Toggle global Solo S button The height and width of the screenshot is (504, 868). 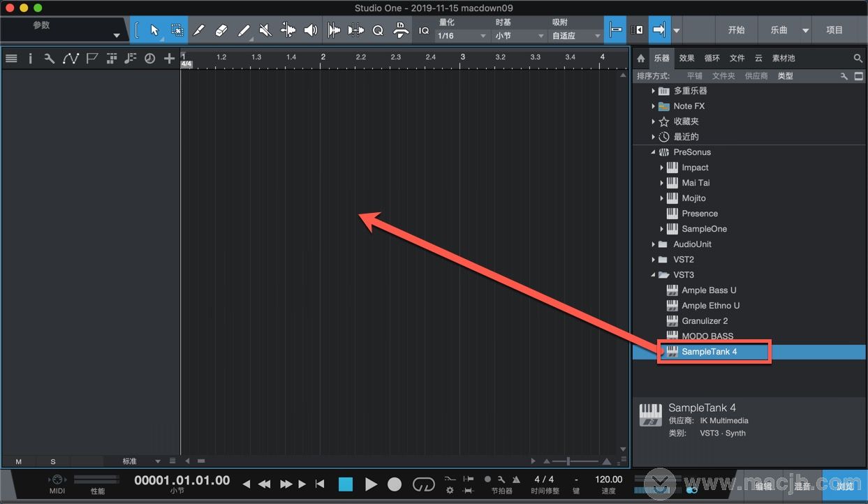(x=53, y=461)
